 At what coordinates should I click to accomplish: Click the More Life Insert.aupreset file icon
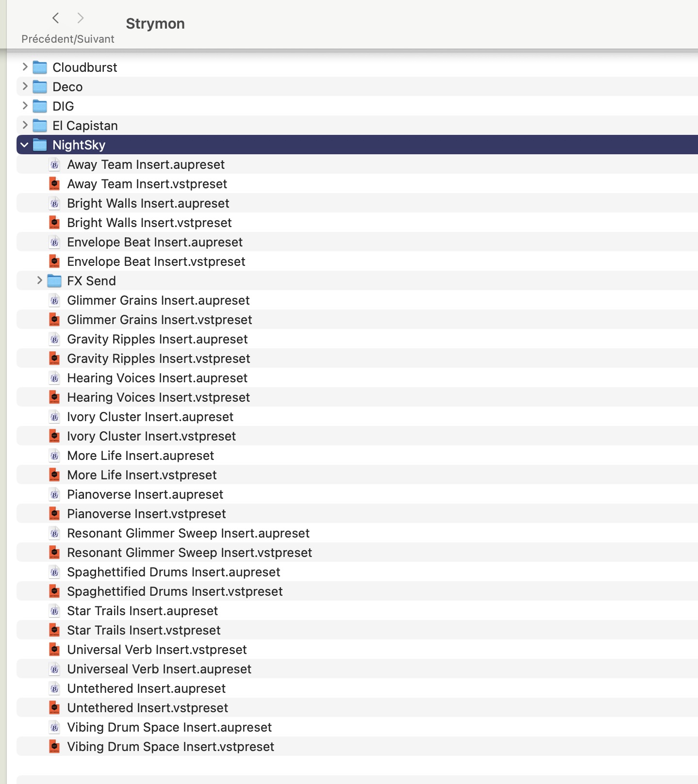click(x=54, y=456)
